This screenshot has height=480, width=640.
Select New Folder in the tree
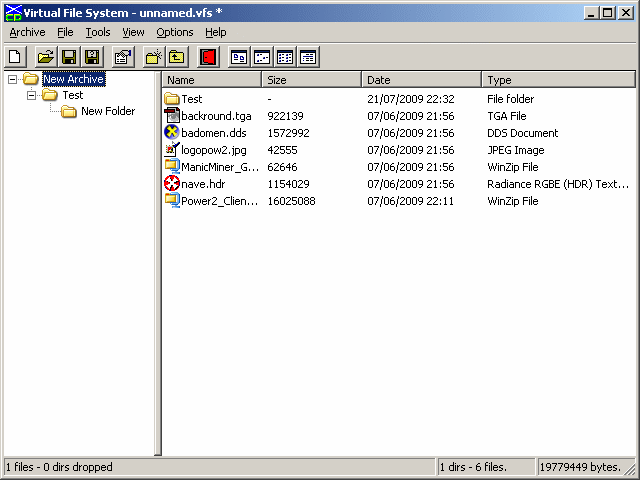tap(108, 111)
